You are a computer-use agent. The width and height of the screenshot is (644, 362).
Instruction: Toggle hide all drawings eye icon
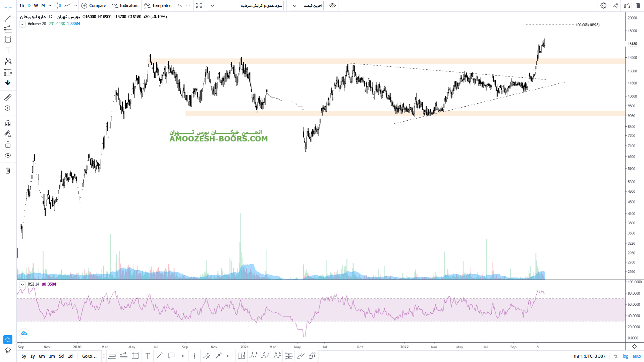coord(8,156)
